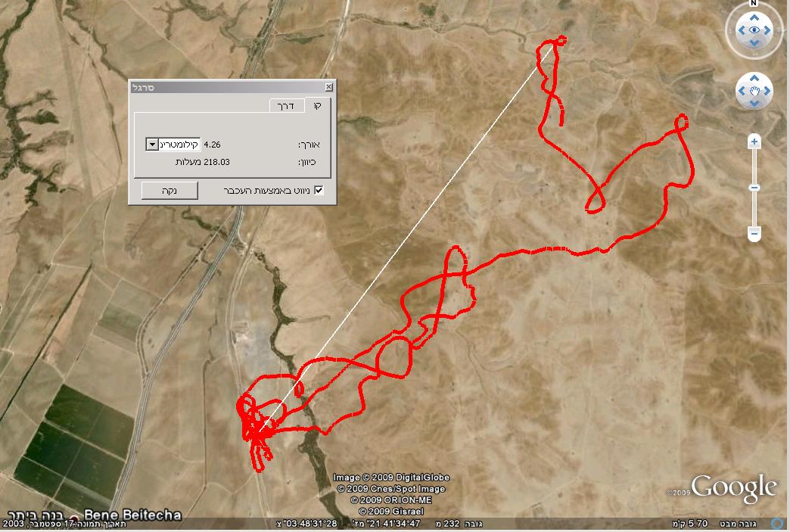
Task: Click the Bene Beitecha placemark label
Action: point(132,515)
